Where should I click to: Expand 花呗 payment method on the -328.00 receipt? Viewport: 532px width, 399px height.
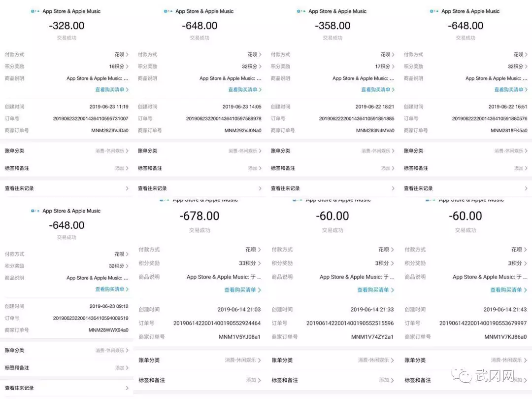pos(66,54)
